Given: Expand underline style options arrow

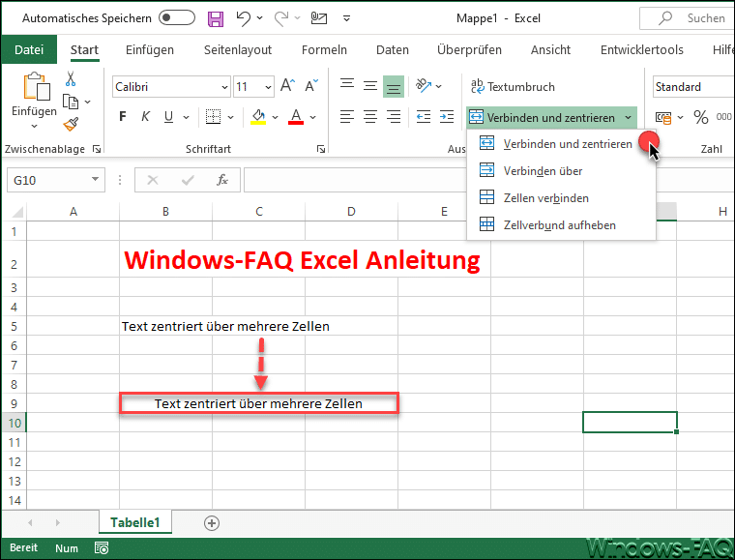Looking at the screenshot, I should (186, 117).
